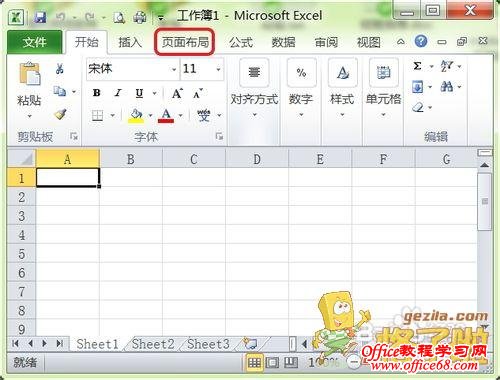This screenshot has width=500, height=380.
Task: Expand the Underline style arrow
Action: point(154,93)
